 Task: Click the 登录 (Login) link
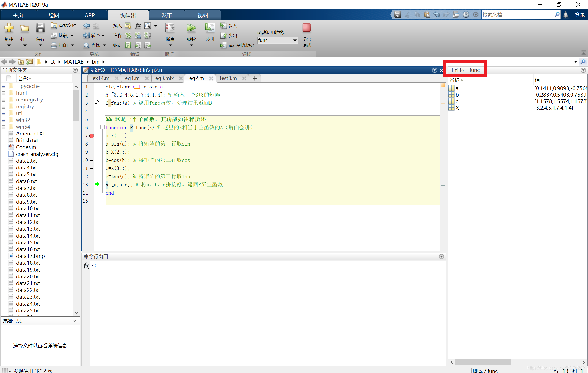pyautogui.click(x=580, y=15)
